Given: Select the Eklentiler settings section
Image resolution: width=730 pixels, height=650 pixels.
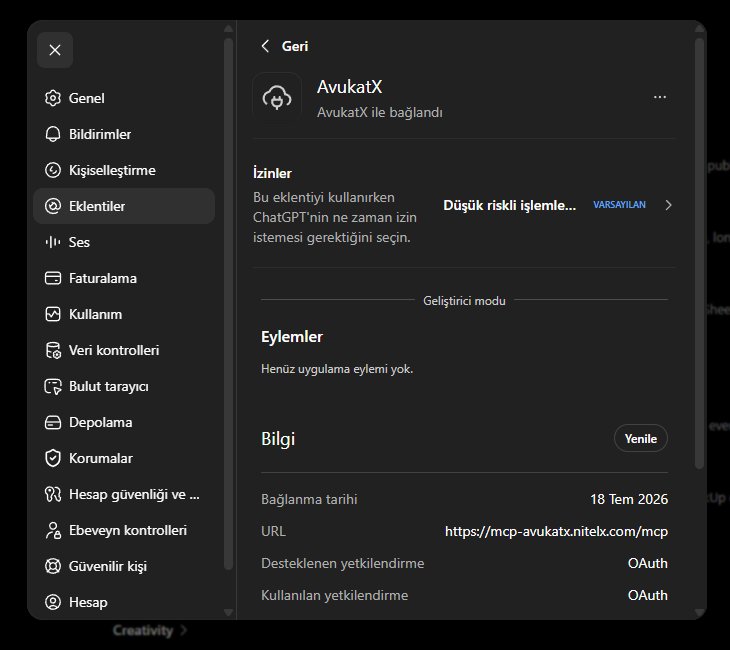Looking at the screenshot, I should [x=124, y=206].
